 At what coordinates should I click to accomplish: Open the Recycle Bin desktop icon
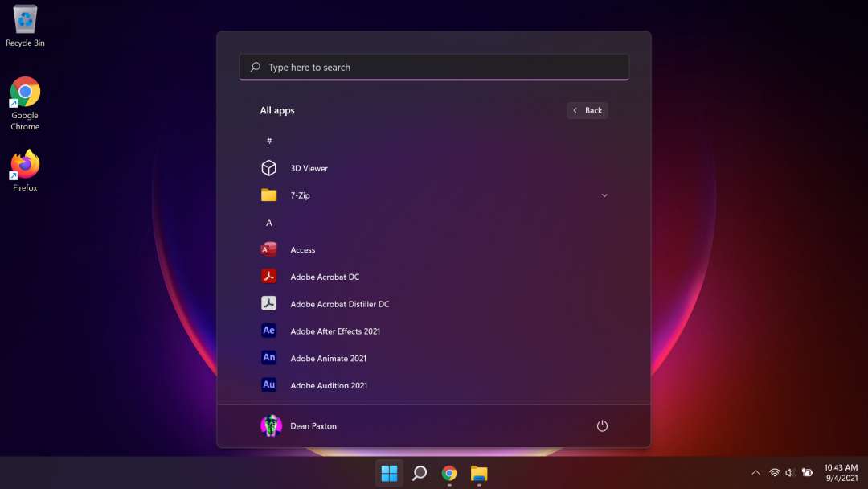point(25,26)
